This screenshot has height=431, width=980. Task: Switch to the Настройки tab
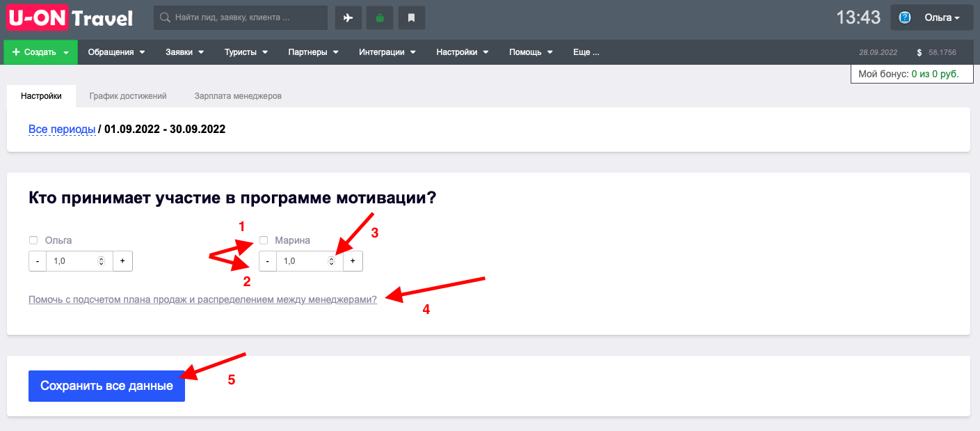[x=41, y=96]
